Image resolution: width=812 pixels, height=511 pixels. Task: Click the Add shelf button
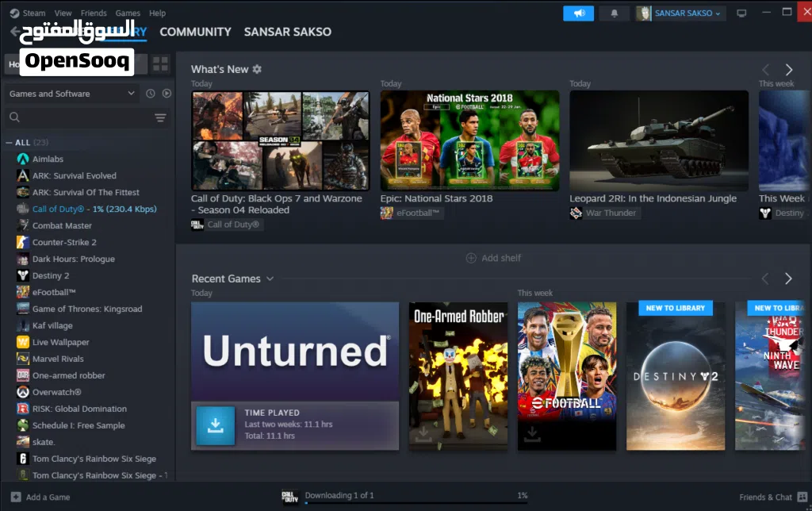(493, 258)
